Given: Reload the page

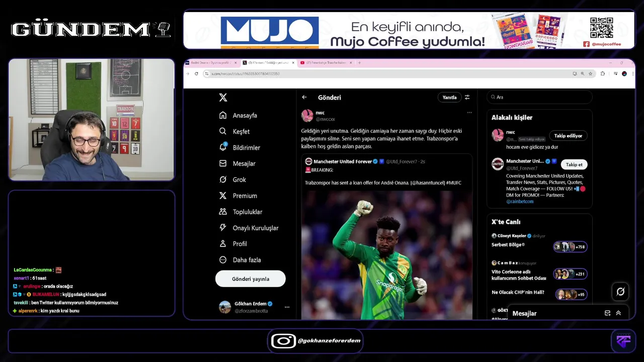Looking at the screenshot, I should coord(196,74).
